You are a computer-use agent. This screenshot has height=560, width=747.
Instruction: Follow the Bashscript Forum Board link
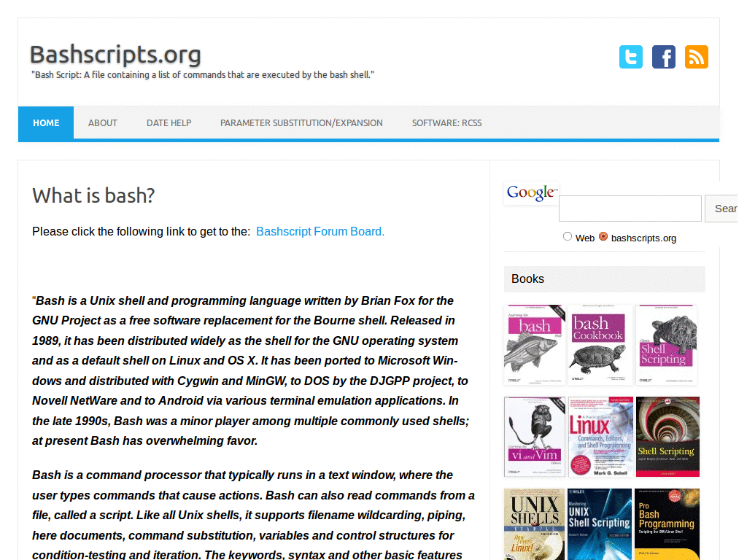pyautogui.click(x=320, y=231)
